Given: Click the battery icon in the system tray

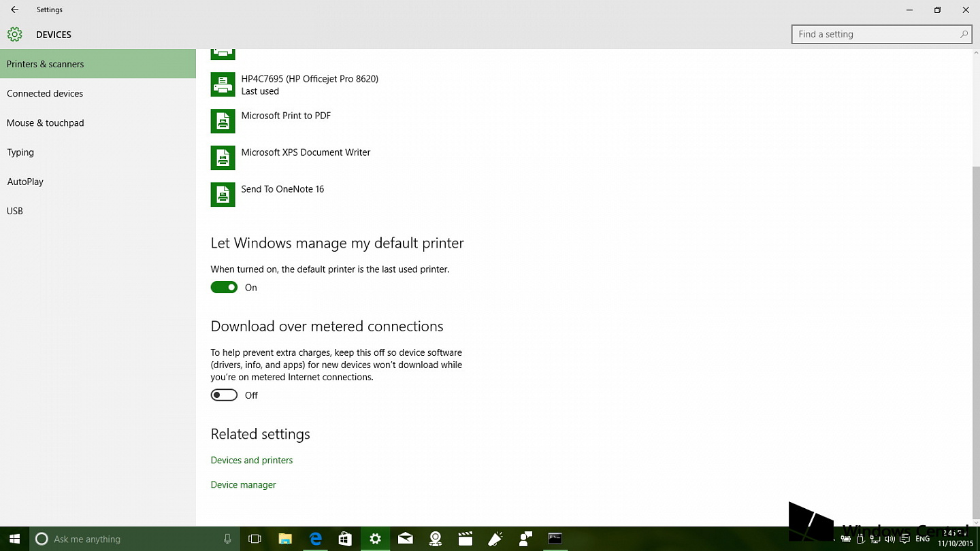Looking at the screenshot, I should point(846,539).
